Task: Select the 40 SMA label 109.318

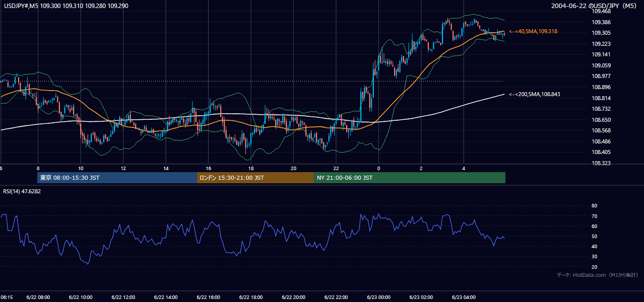Action: tap(533, 31)
